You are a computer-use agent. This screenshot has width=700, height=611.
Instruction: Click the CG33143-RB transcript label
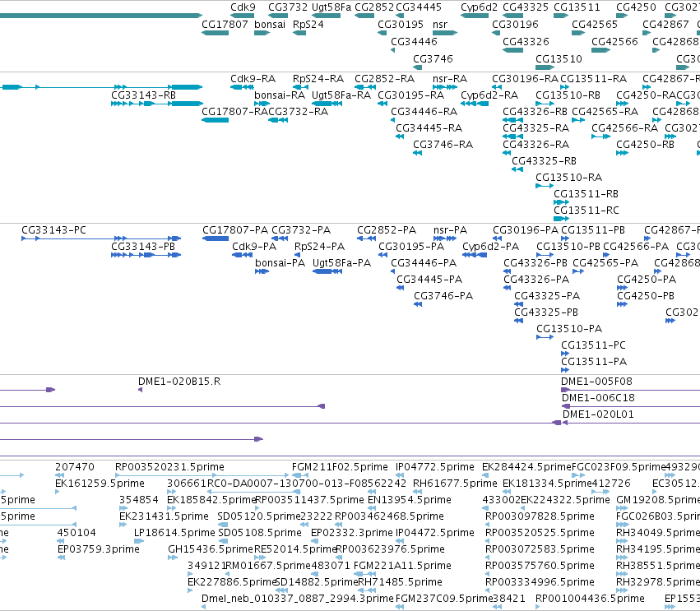[x=143, y=95]
